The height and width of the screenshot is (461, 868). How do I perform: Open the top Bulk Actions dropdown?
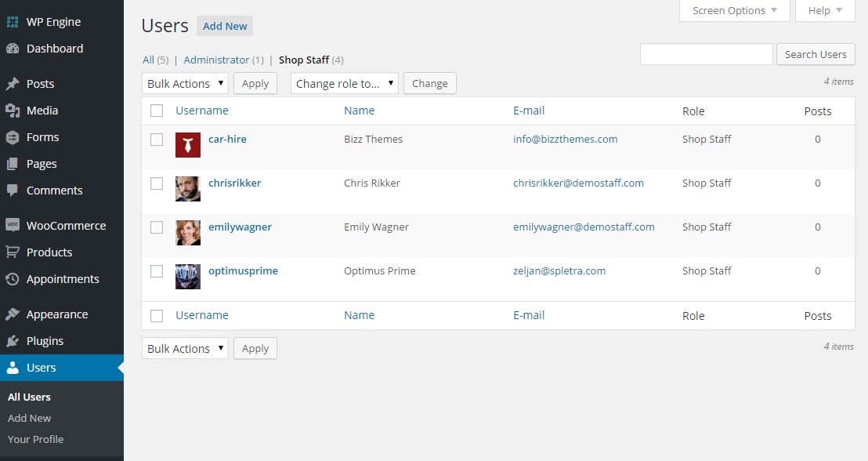point(185,83)
